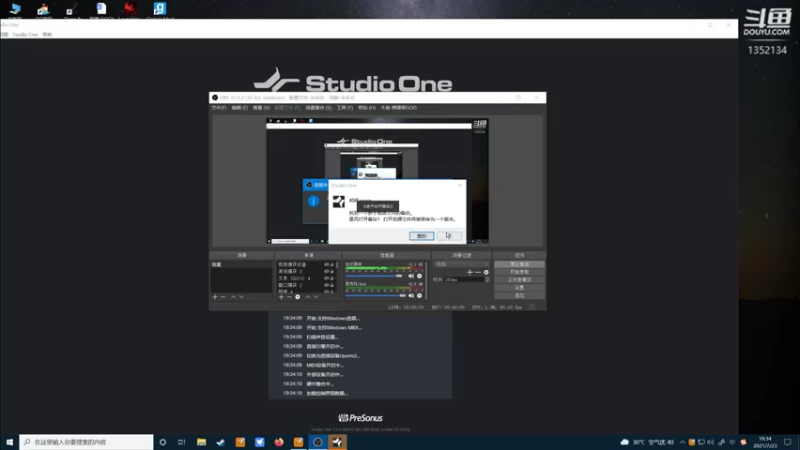Open Task View on the taskbar
The width and height of the screenshot is (800, 450).
click(182, 442)
